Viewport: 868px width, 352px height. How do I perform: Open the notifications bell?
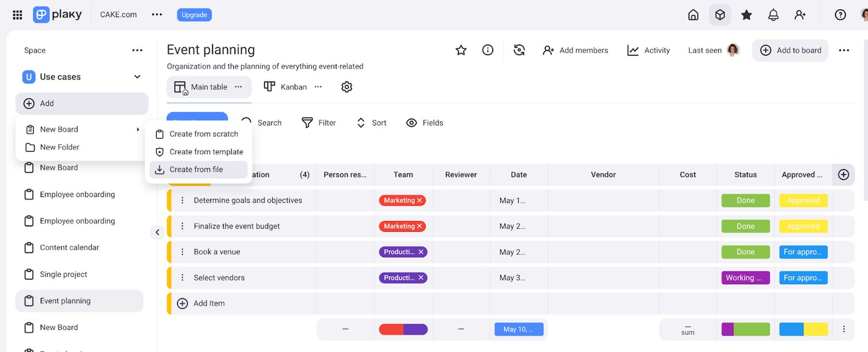[773, 15]
